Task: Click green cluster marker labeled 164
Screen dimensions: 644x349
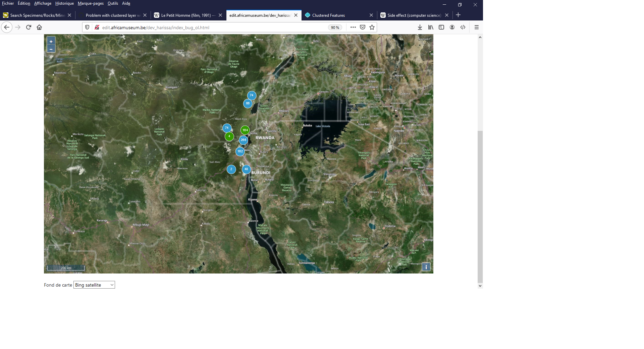Action: pos(245,130)
